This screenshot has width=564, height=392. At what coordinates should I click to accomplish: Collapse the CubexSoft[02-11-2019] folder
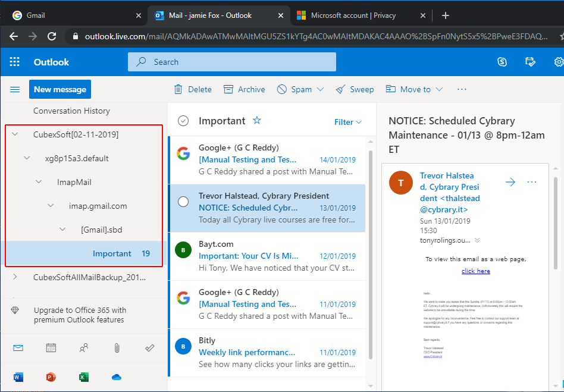(15, 134)
